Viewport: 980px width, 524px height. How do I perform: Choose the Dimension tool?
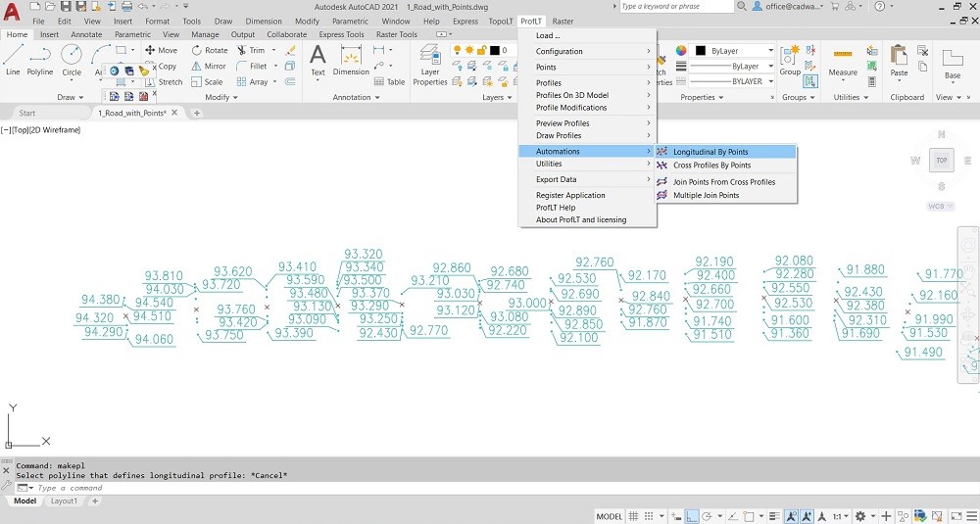tap(351, 61)
